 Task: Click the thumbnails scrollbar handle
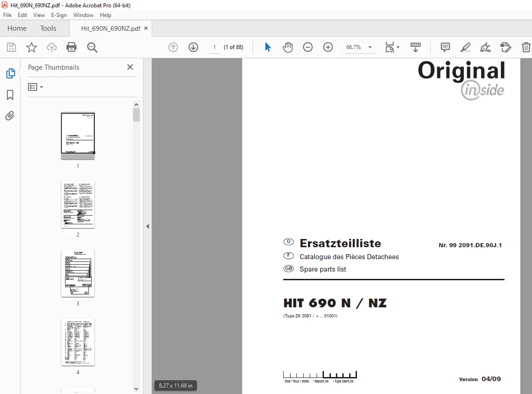136,115
